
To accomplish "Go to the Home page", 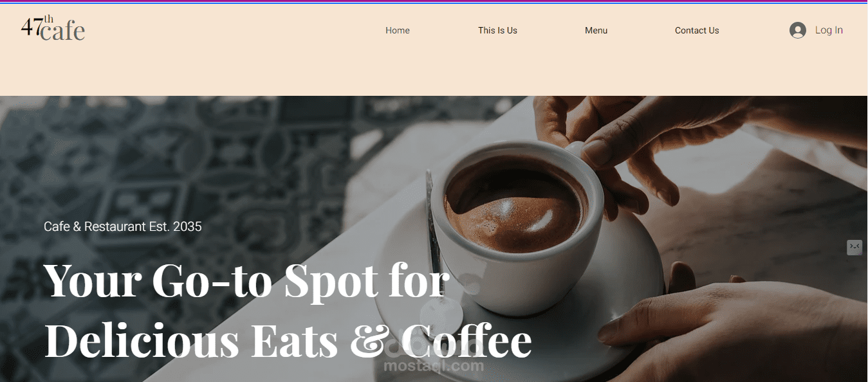I will click(398, 30).
